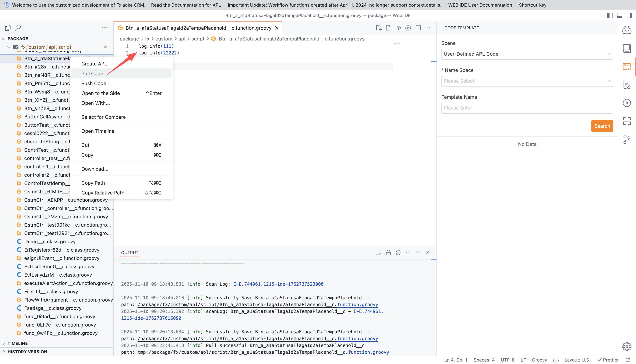The width and height of the screenshot is (636, 364).
Task: Open the Shortcut Key link
Action: [532, 5]
